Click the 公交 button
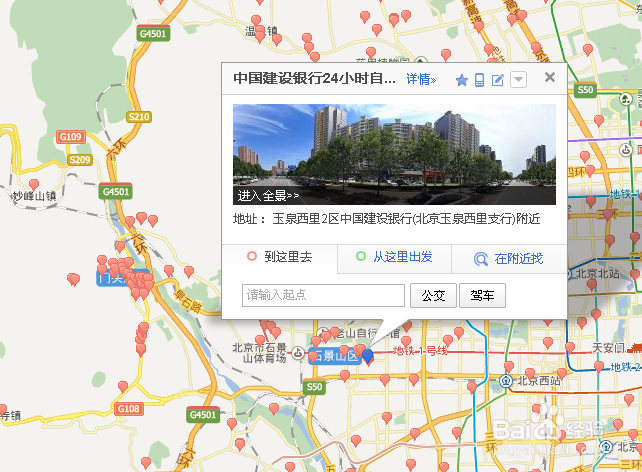642x472 pixels. pyautogui.click(x=433, y=295)
